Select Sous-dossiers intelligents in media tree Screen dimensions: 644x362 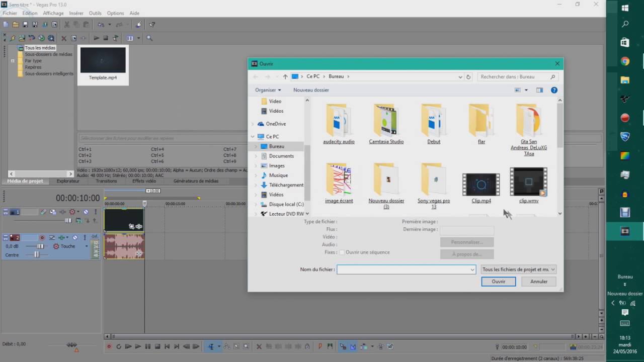[x=49, y=73]
